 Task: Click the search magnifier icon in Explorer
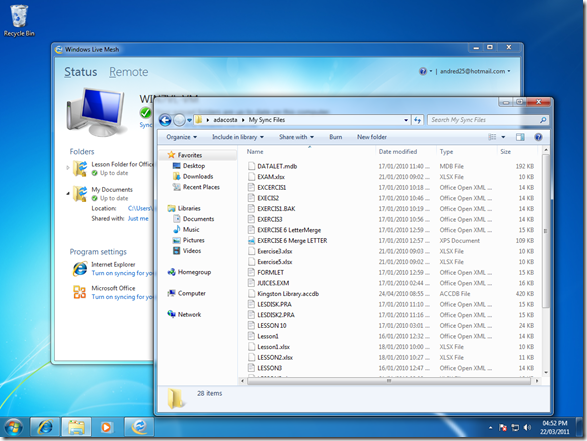point(543,120)
